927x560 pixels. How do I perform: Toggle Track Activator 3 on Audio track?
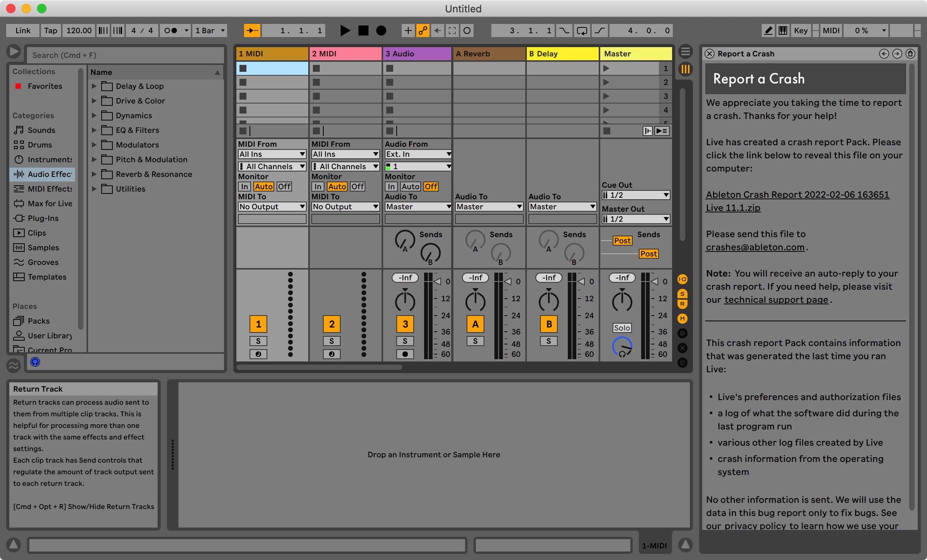tap(405, 324)
